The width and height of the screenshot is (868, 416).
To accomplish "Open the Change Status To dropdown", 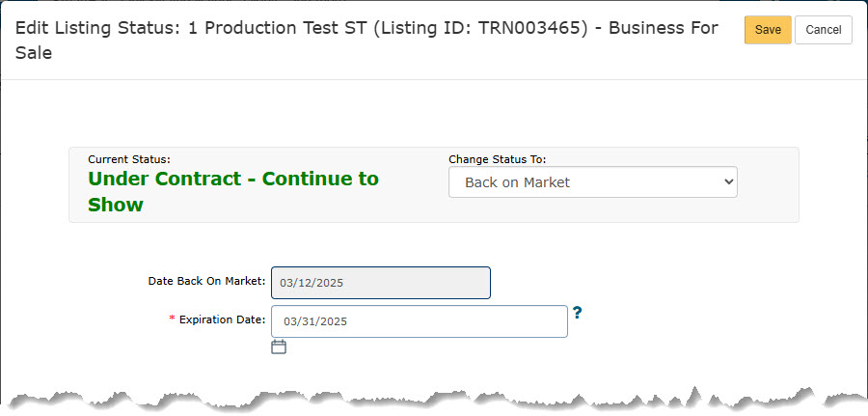I will (592, 182).
